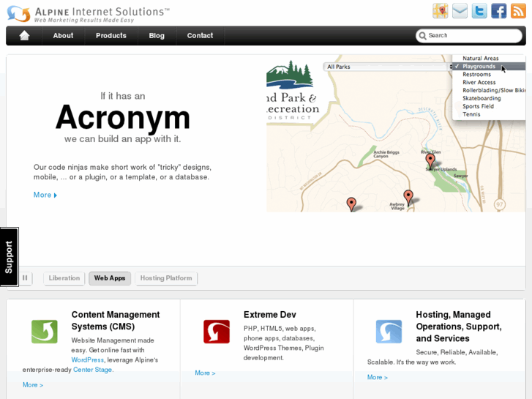Image resolution: width=532 pixels, height=399 pixels.
Task: Open the map location icon in header
Action: (x=440, y=11)
